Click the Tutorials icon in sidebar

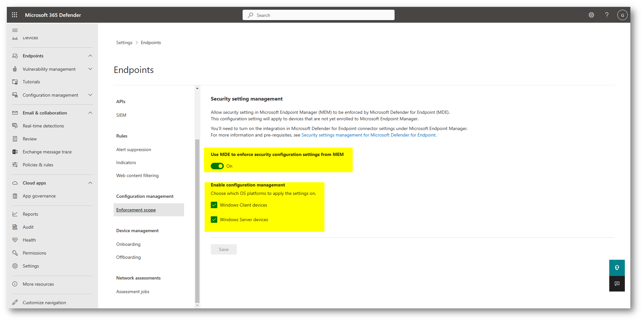(x=15, y=82)
